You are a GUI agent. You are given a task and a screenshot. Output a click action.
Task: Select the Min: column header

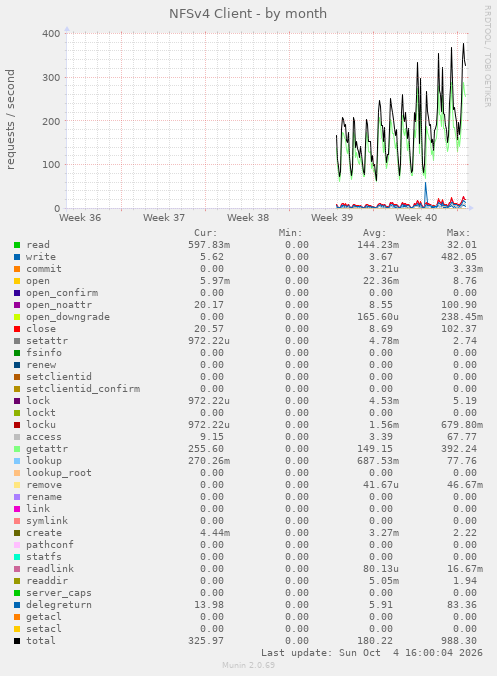[290, 233]
